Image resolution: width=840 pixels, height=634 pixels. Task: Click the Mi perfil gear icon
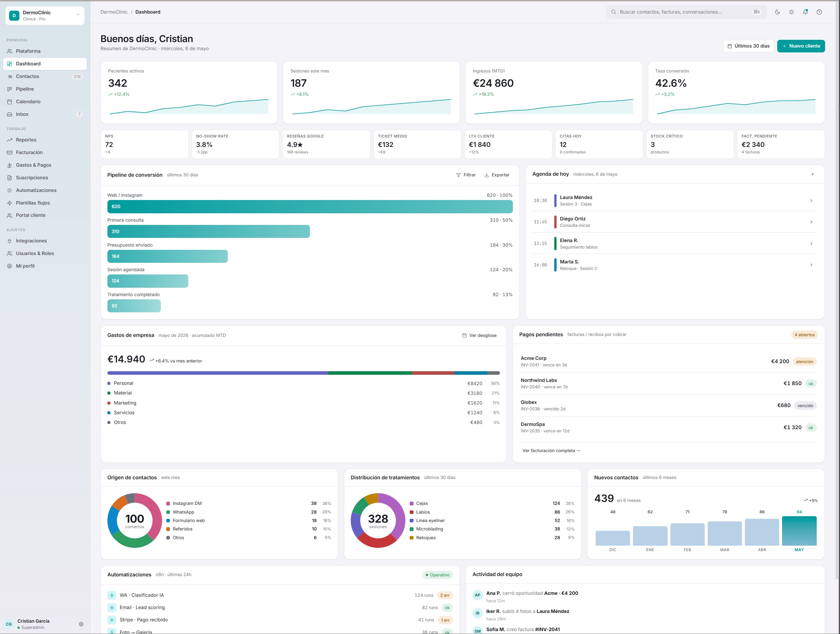tap(9, 266)
